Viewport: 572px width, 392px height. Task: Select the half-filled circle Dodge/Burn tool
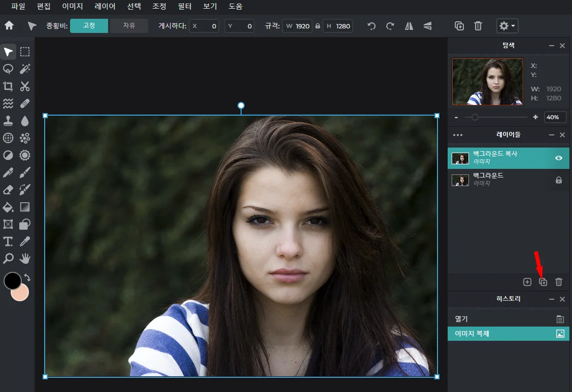click(x=8, y=155)
